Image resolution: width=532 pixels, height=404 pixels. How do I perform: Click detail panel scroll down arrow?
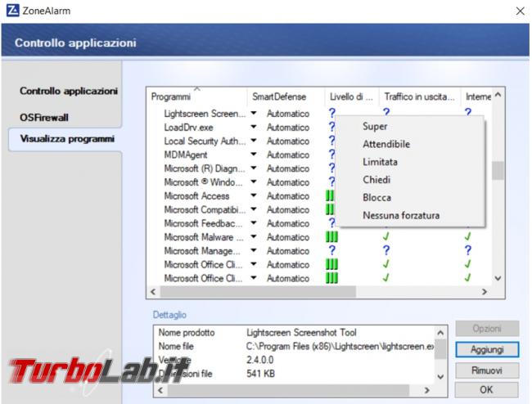pyautogui.click(x=440, y=376)
